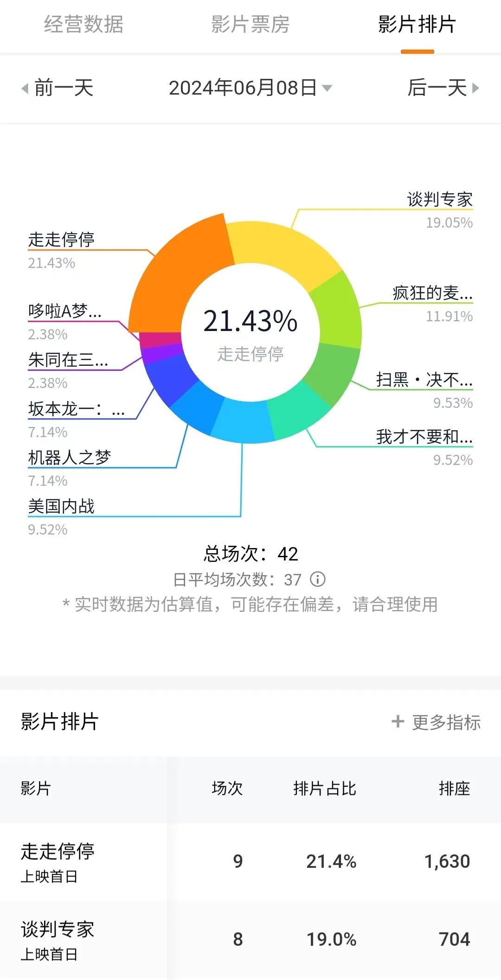Viewport: 501px width, 980px height.
Task: Go to previous day via 前一天
Action: [x=64, y=88]
